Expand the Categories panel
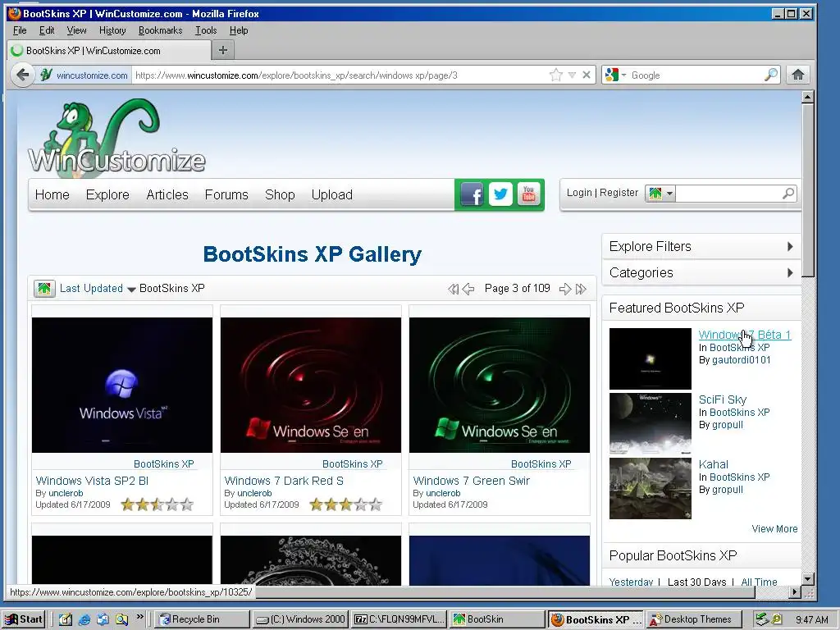Image resolution: width=840 pixels, height=630 pixels. coord(701,272)
